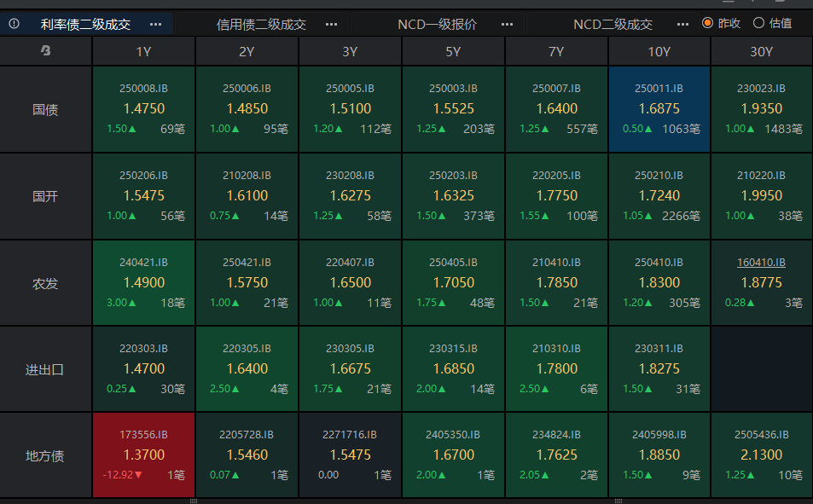
Task: Select the 昨收 radio button
Action: (x=707, y=23)
